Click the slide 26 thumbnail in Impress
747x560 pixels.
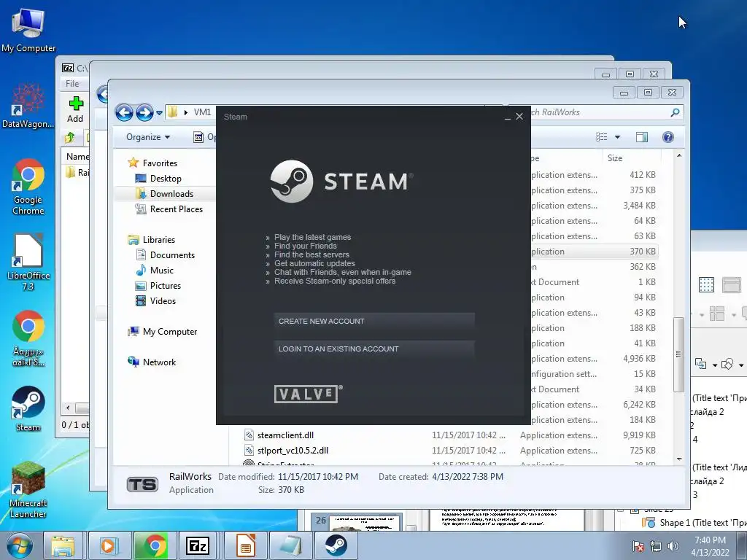pyautogui.click(x=365, y=522)
